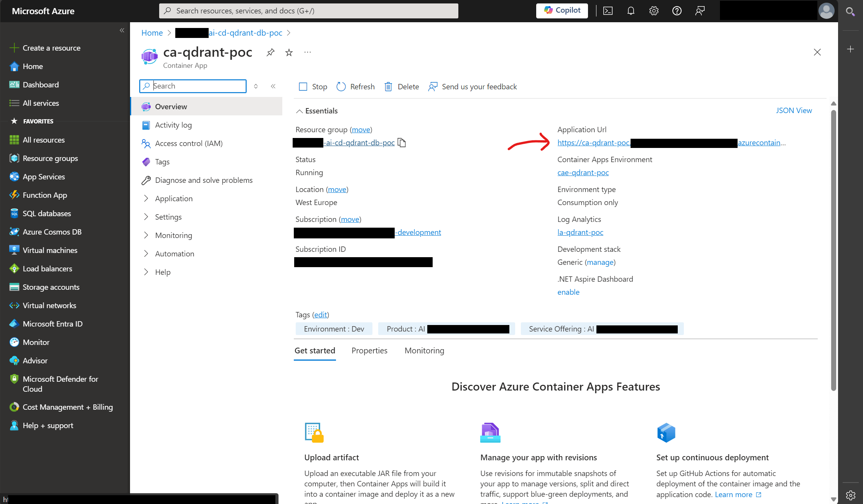This screenshot has height=504, width=863.
Task: Open the more options ellipsis
Action: coord(308,53)
